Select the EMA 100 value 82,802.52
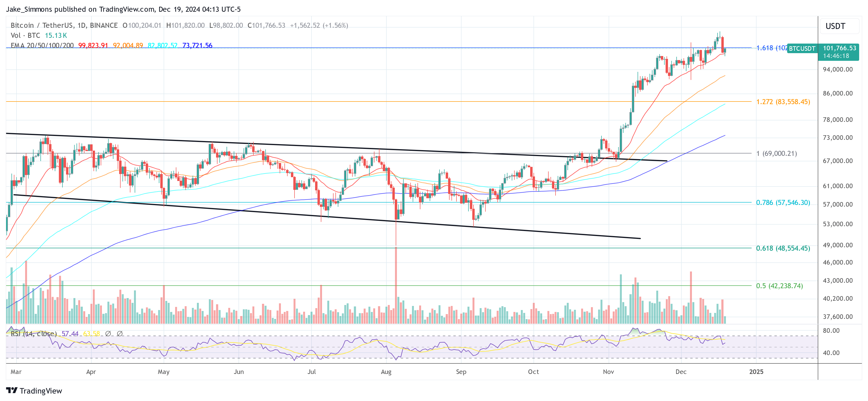The height and width of the screenshot is (401, 868). pos(163,45)
